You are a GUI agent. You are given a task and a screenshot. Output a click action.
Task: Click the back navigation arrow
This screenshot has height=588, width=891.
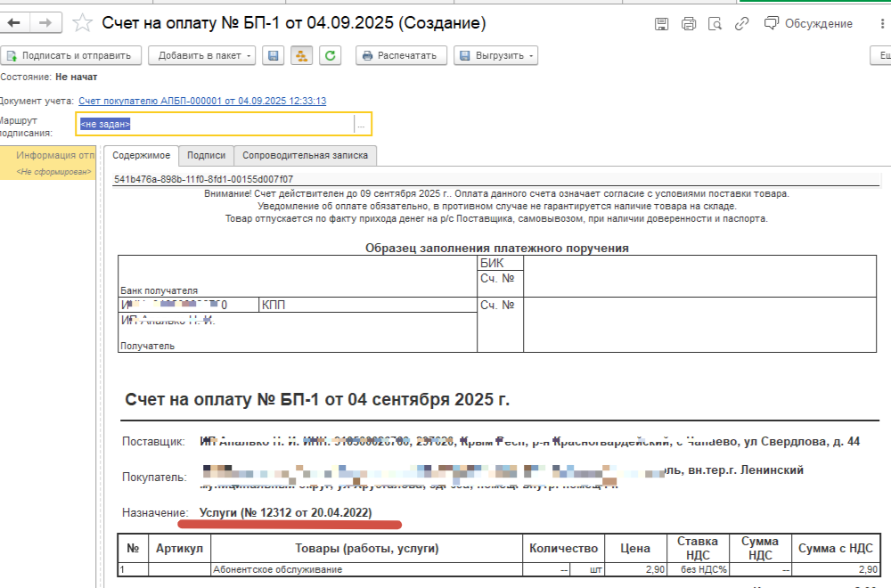pos(15,23)
